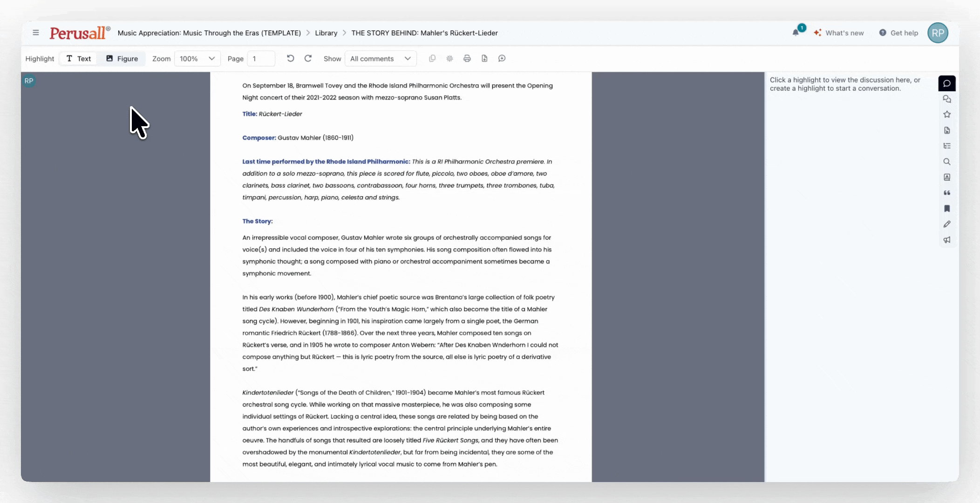
Task: Select the Text highlight mode
Action: pos(79,59)
